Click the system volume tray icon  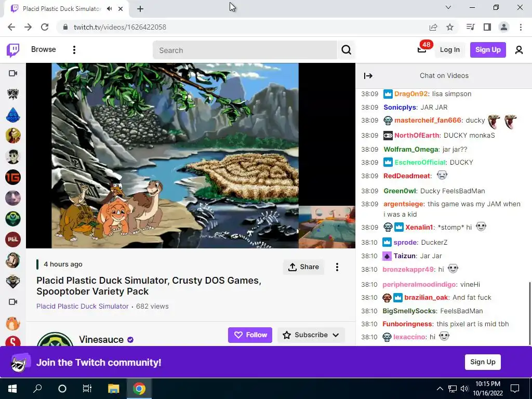click(x=464, y=389)
